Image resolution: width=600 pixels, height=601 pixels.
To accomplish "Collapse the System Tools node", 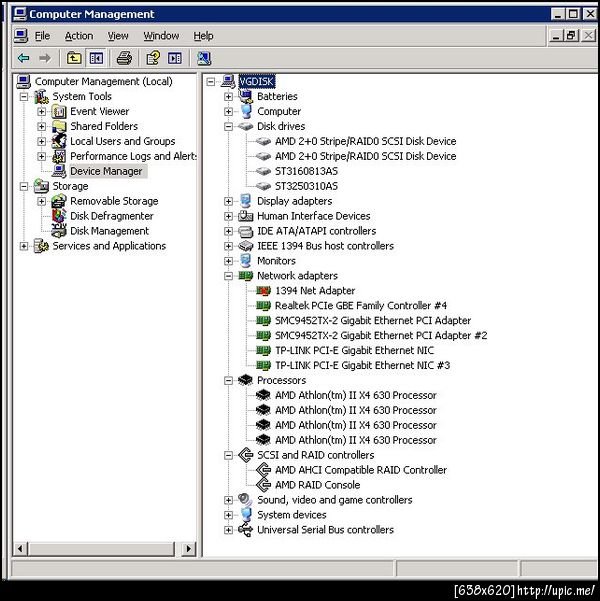I will click(x=24, y=97).
